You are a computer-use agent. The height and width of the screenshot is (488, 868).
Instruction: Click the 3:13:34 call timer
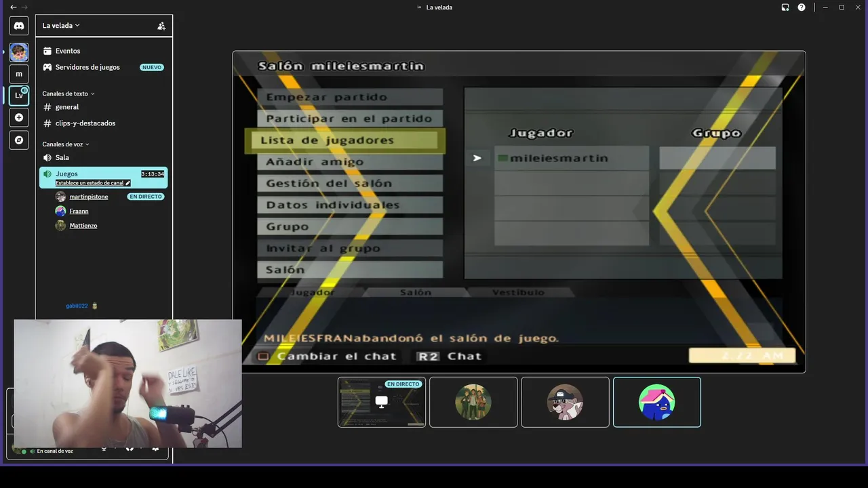pos(153,174)
